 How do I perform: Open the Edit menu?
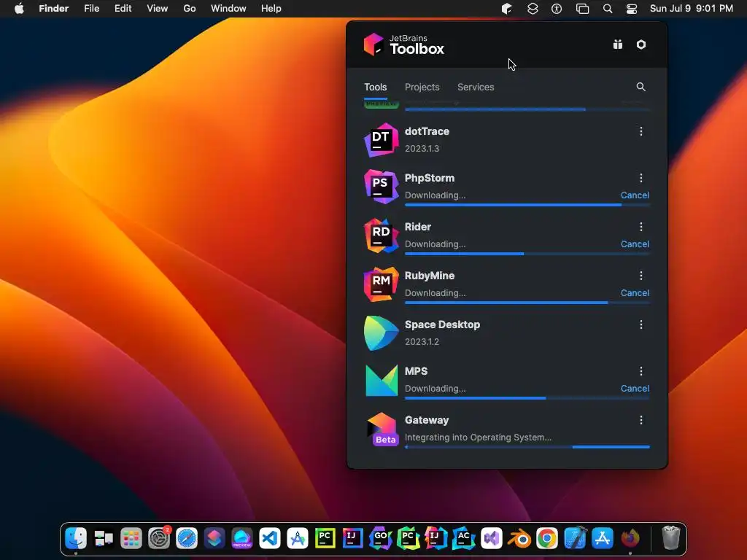pyautogui.click(x=123, y=9)
